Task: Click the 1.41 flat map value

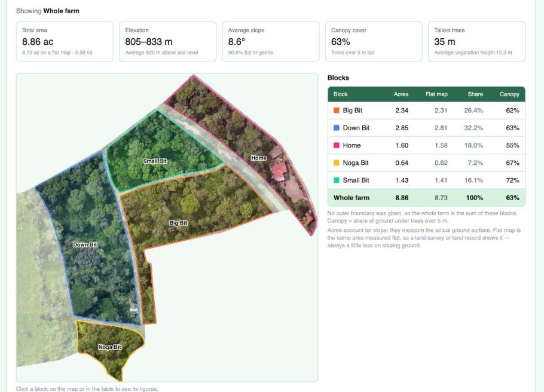Action: [x=441, y=180]
